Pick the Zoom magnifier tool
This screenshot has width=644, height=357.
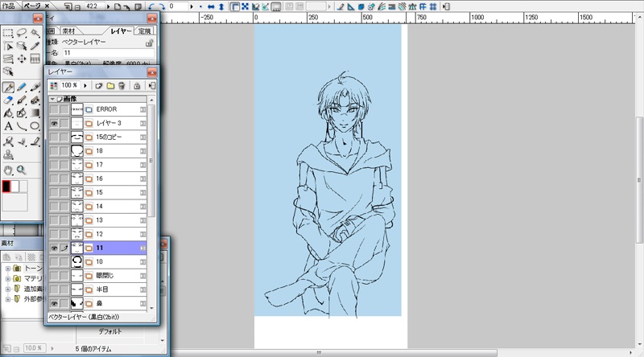(22, 170)
